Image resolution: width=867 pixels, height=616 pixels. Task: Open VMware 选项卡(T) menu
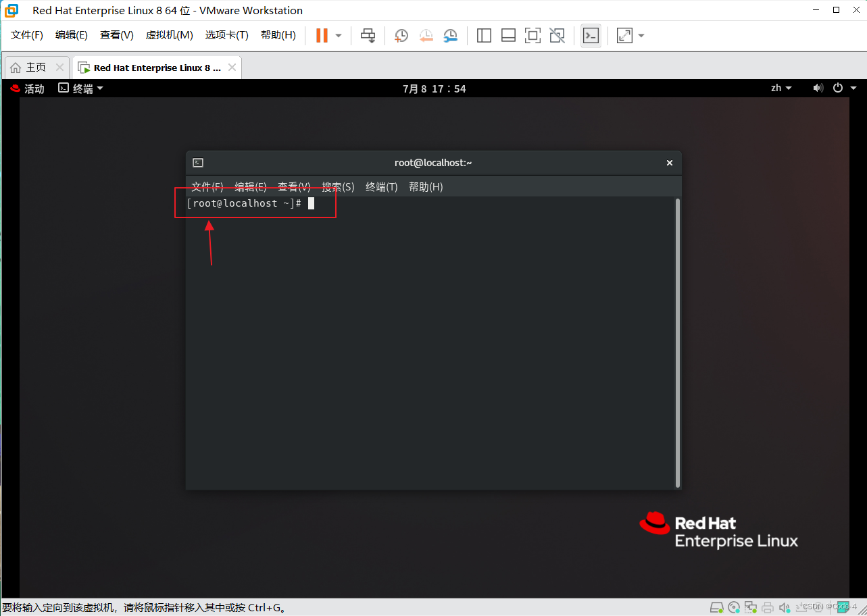[227, 35]
